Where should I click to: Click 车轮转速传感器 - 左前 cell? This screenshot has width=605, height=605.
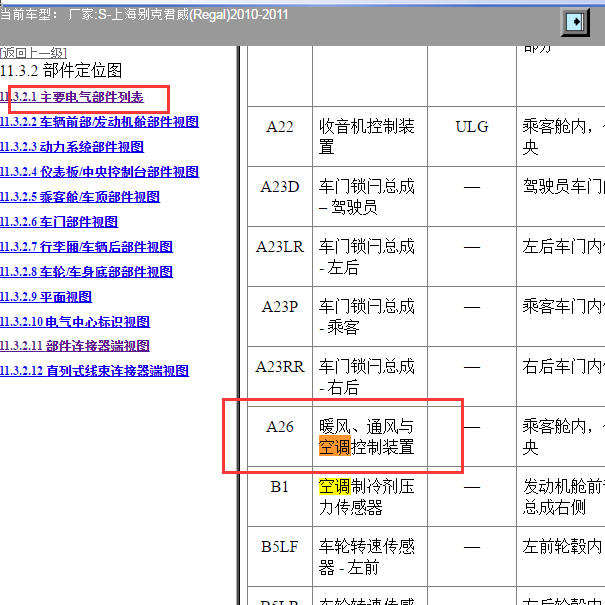point(370,557)
